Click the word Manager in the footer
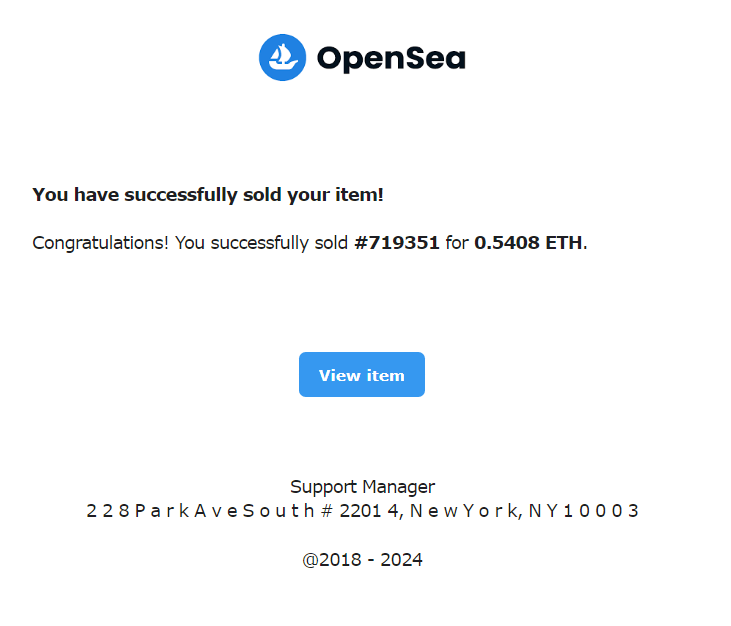Image resolution: width=731 pixels, height=626 pixels. [x=399, y=487]
